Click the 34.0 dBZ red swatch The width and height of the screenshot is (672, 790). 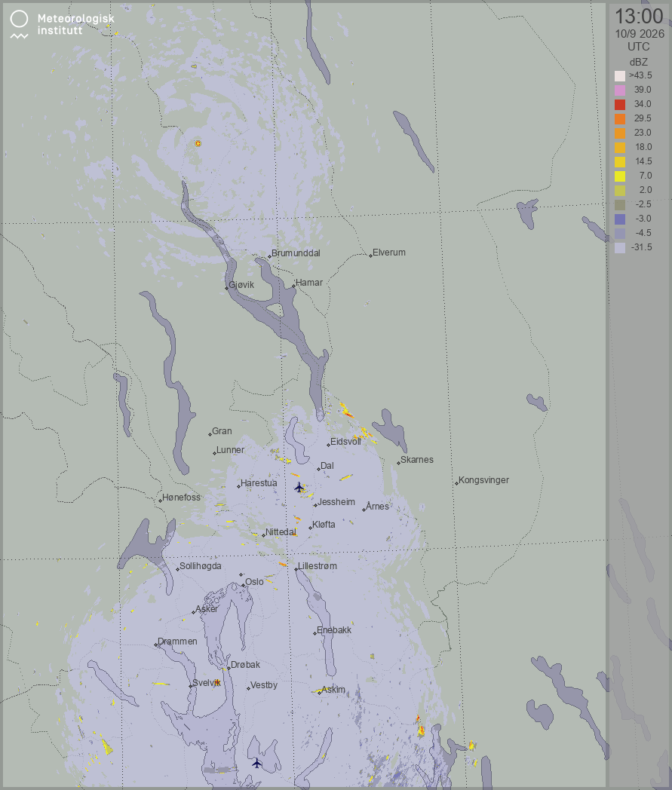[x=619, y=104]
